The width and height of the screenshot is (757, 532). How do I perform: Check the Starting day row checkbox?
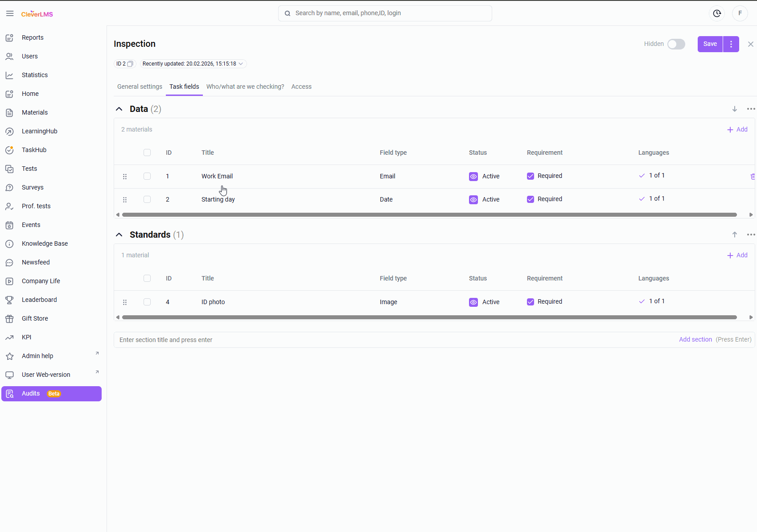tap(147, 199)
